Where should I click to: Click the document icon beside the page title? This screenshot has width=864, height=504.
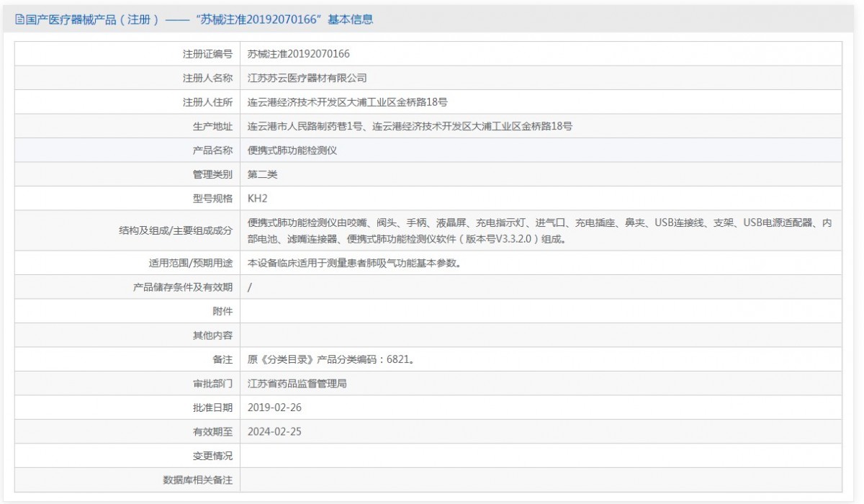tap(19, 20)
